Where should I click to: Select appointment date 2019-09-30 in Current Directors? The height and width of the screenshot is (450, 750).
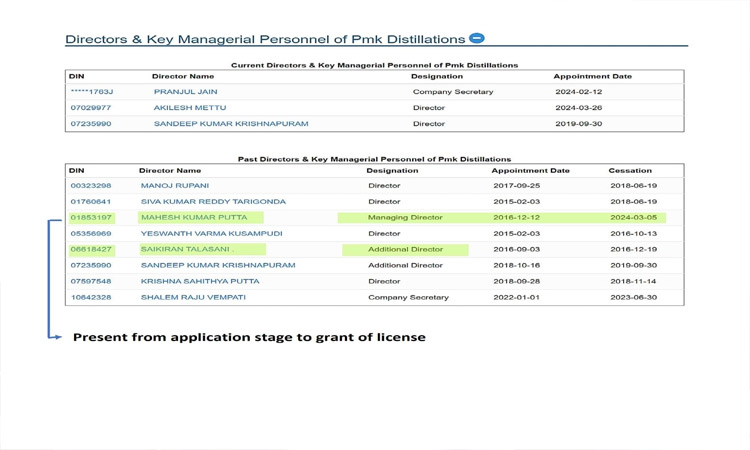click(x=579, y=123)
